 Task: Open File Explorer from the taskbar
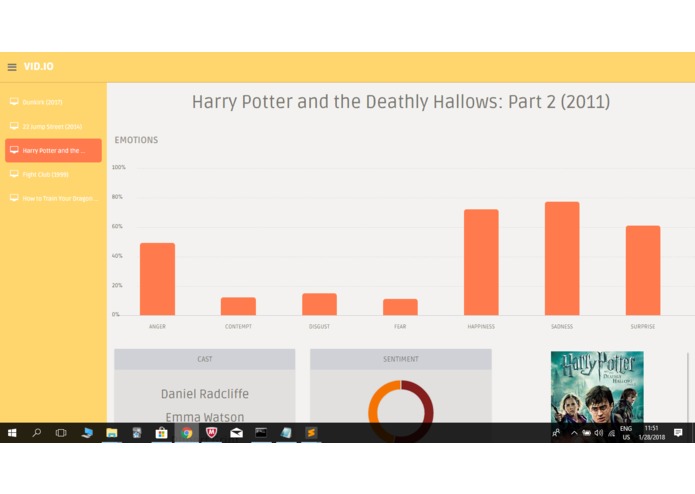coord(112,433)
